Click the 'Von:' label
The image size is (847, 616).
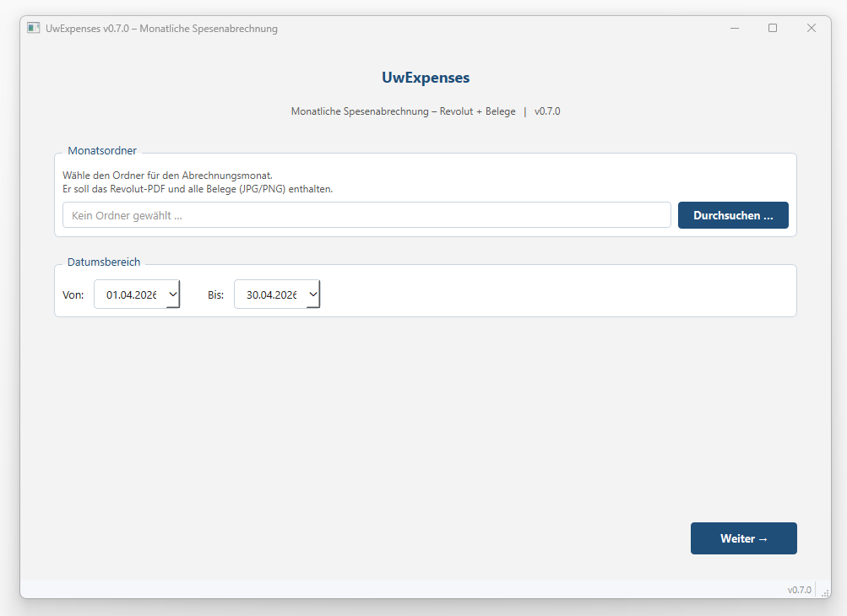[x=73, y=294]
